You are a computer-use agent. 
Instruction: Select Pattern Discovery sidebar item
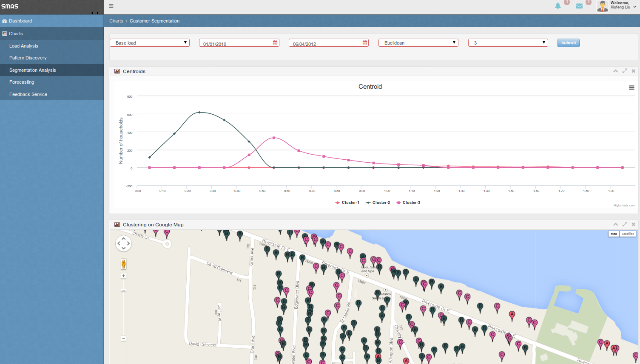click(x=28, y=58)
